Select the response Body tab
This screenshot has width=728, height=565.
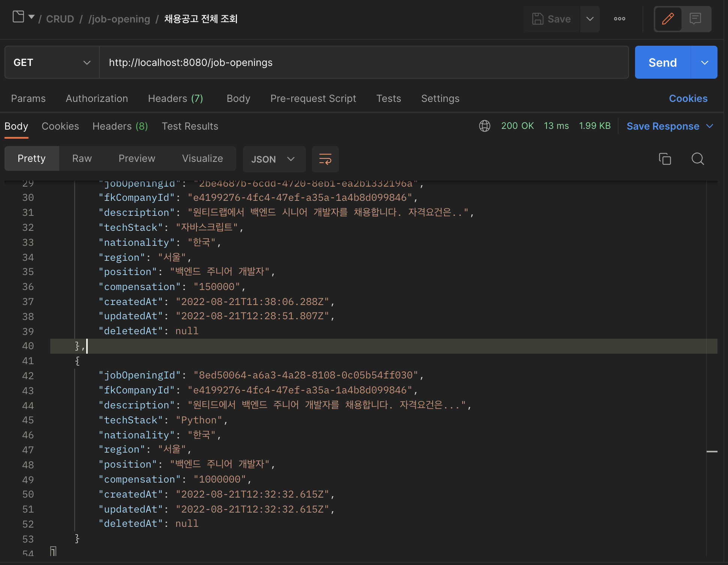point(16,126)
